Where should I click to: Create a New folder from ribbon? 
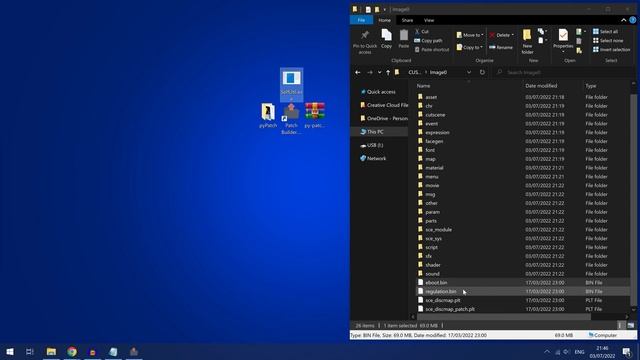click(527, 42)
